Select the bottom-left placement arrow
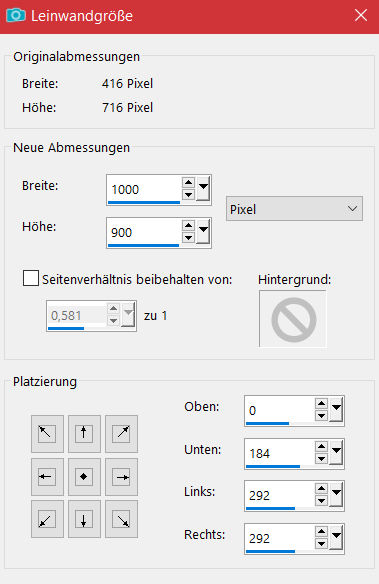This screenshot has width=379, height=584. [x=47, y=519]
